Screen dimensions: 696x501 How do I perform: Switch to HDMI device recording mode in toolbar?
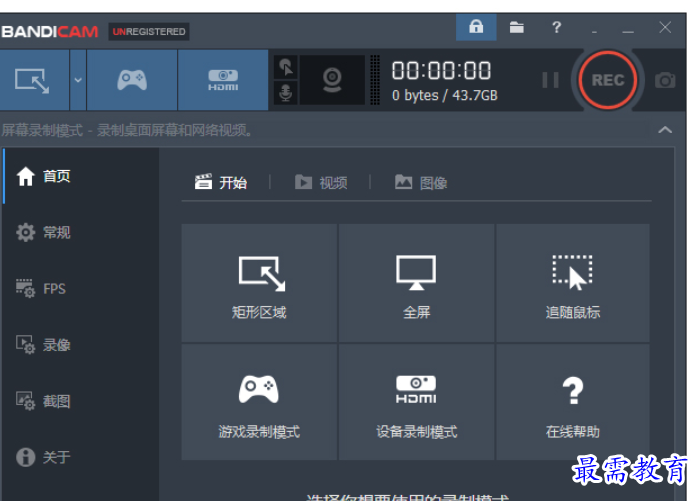pyautogui.click(x=223, y=80)
